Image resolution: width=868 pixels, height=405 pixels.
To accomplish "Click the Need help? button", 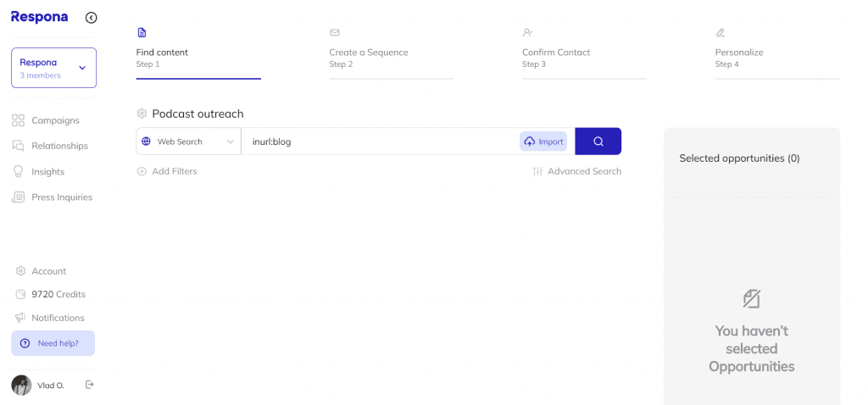I will click(x=53, y=343).
